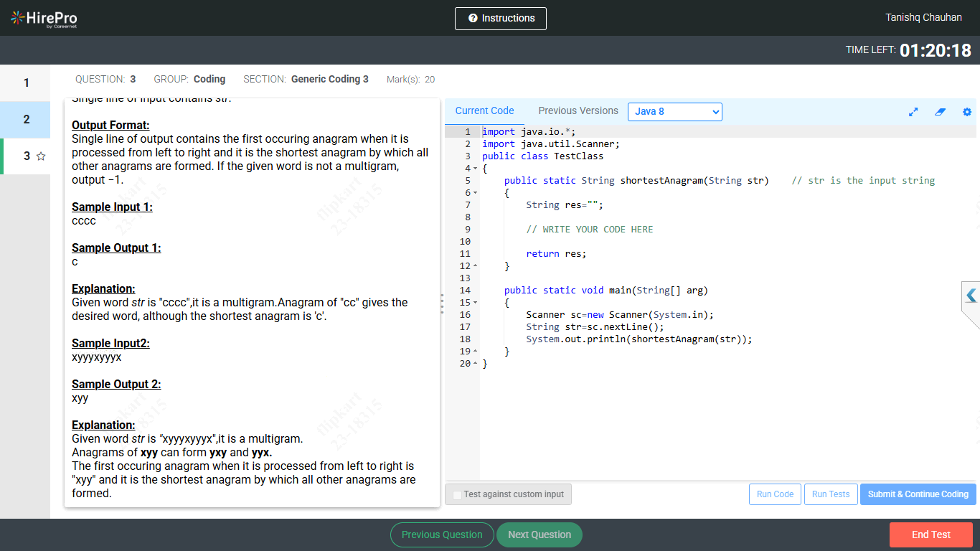Click Submit & Continue Coding
Viewport: 980px width, 551px height.
click(918, 494)
